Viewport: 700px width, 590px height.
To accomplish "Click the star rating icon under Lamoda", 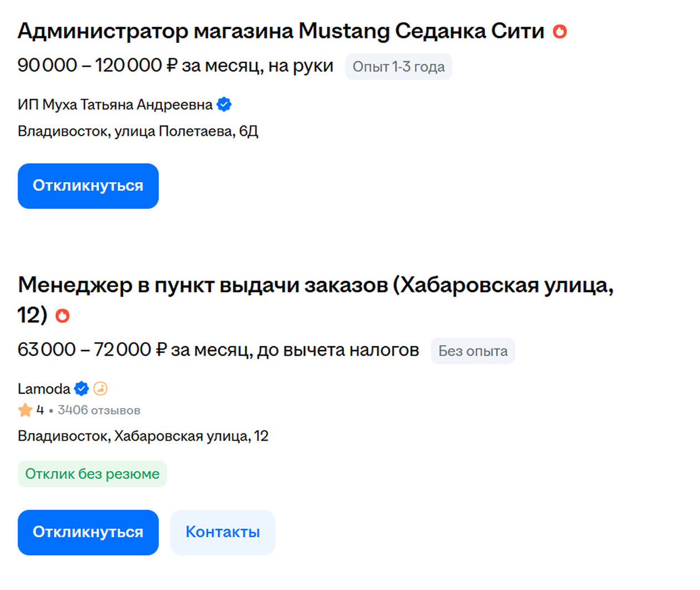I will tap(25, 411).
